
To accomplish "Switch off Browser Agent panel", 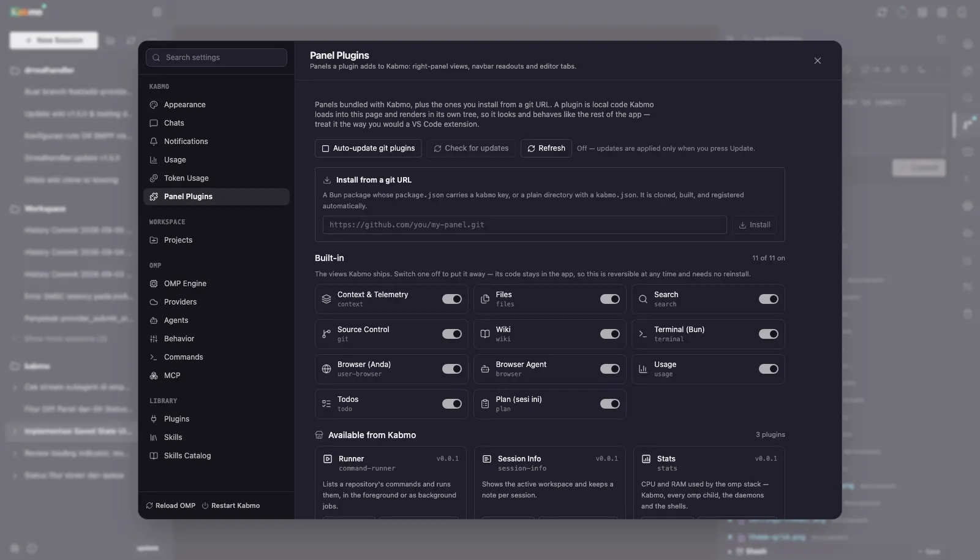I will [x=610, y=369].
